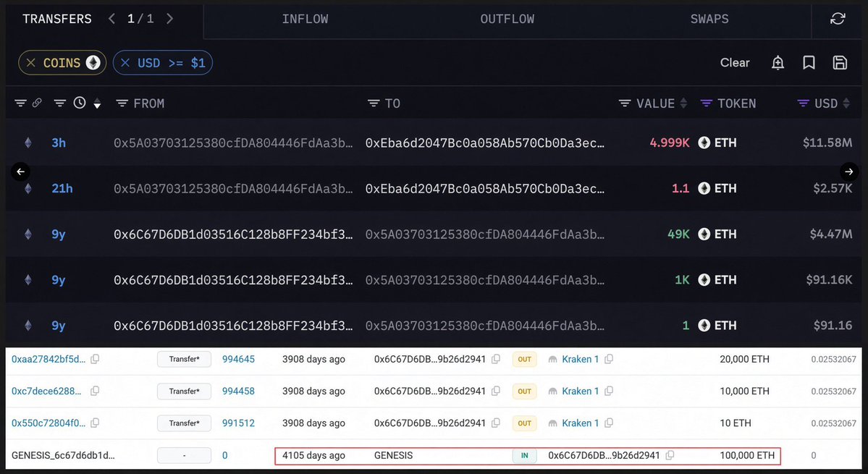Open block 991512
This screenshot has width=868, height=474.
(x=239, y=423)
